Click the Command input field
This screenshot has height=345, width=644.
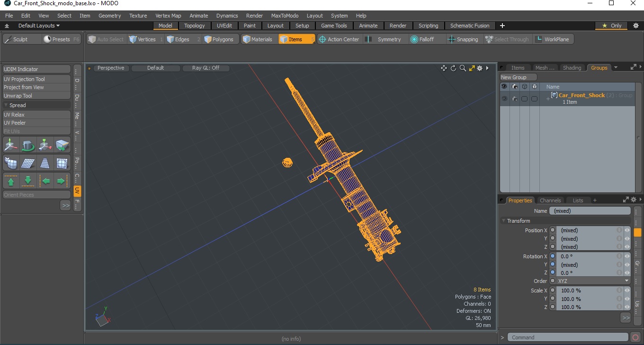tap(568, 337)
